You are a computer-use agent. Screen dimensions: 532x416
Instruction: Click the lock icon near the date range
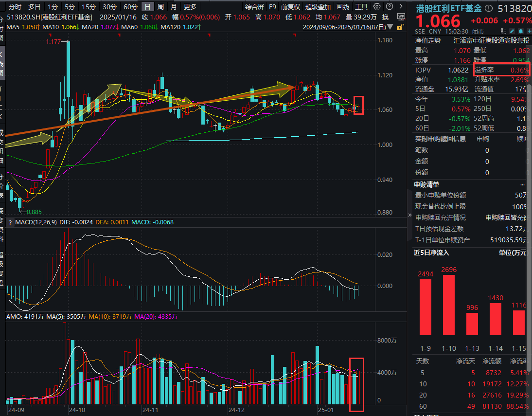(400, 28)
